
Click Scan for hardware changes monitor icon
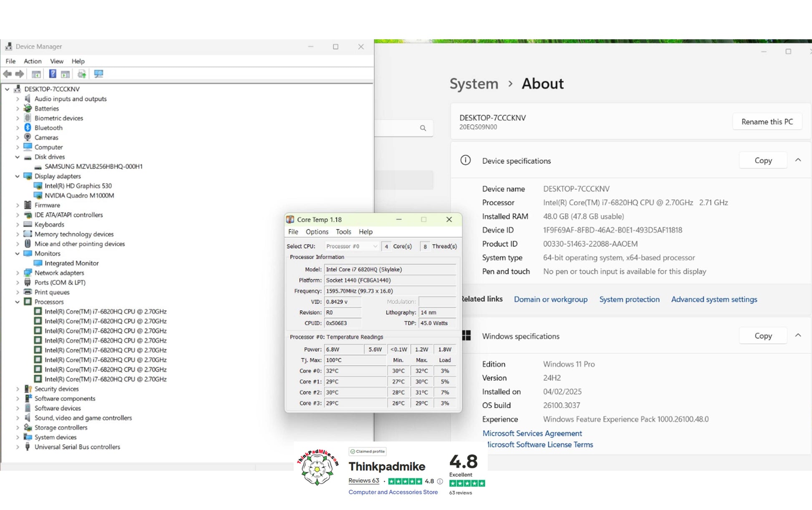click(x=98, y=74)
